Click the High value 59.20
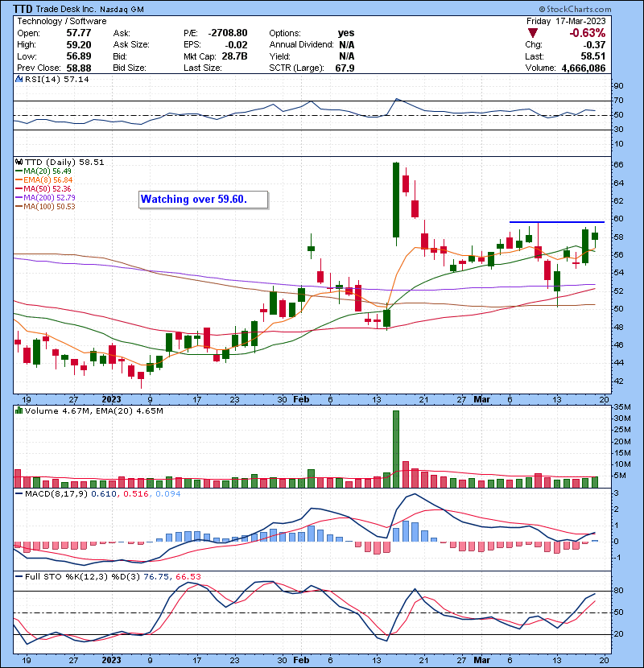Image resolution: width=644 pixels, height=668 pixels. click(78, 45)
